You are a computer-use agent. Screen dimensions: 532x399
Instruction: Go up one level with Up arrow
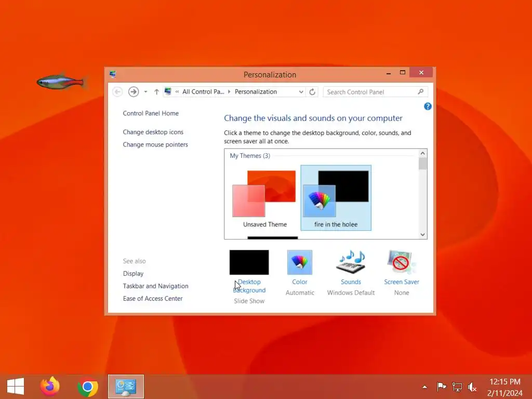[x=156, y=91]
